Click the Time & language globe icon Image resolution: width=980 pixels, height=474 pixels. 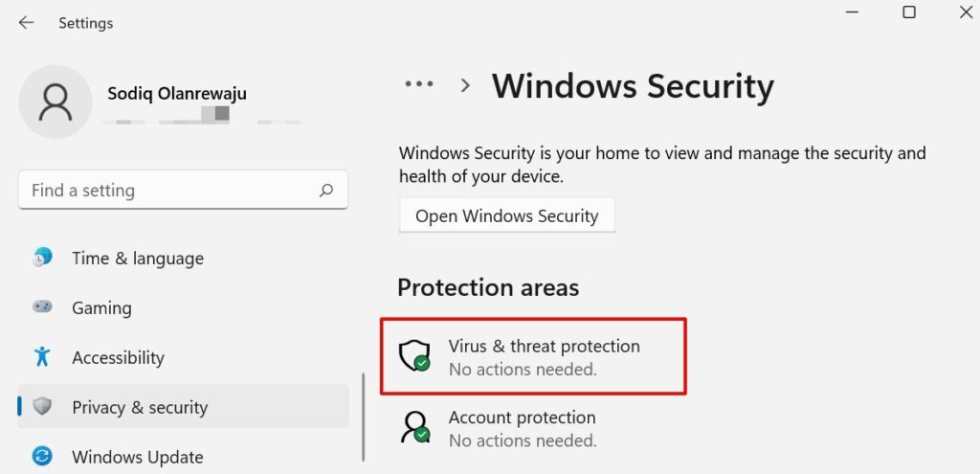tap(42, 258)
